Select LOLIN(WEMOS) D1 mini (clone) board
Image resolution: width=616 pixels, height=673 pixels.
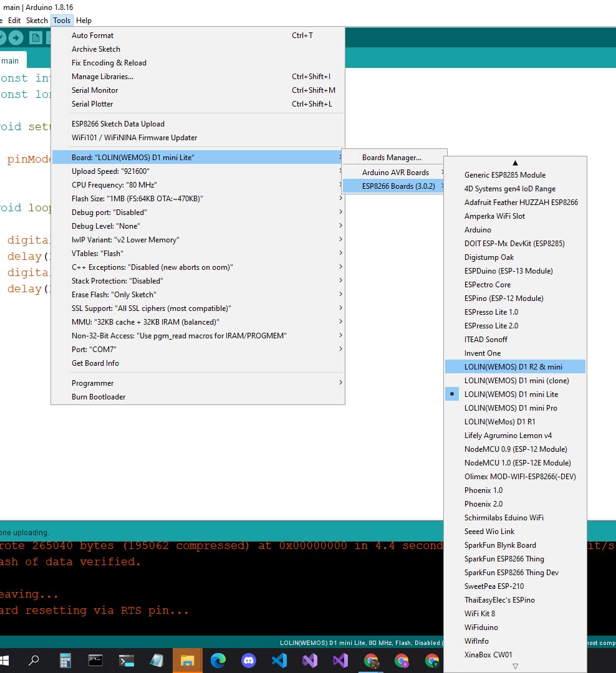(515, 380)
